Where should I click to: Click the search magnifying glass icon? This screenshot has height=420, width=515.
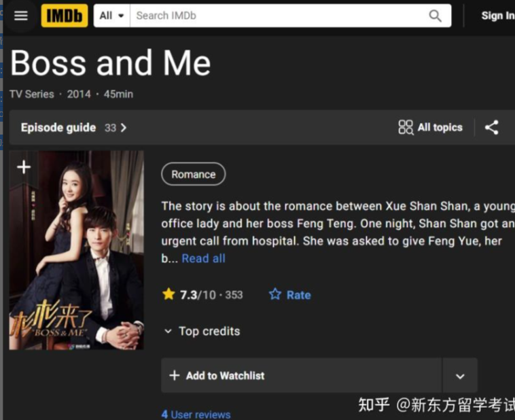click(435, 16)
